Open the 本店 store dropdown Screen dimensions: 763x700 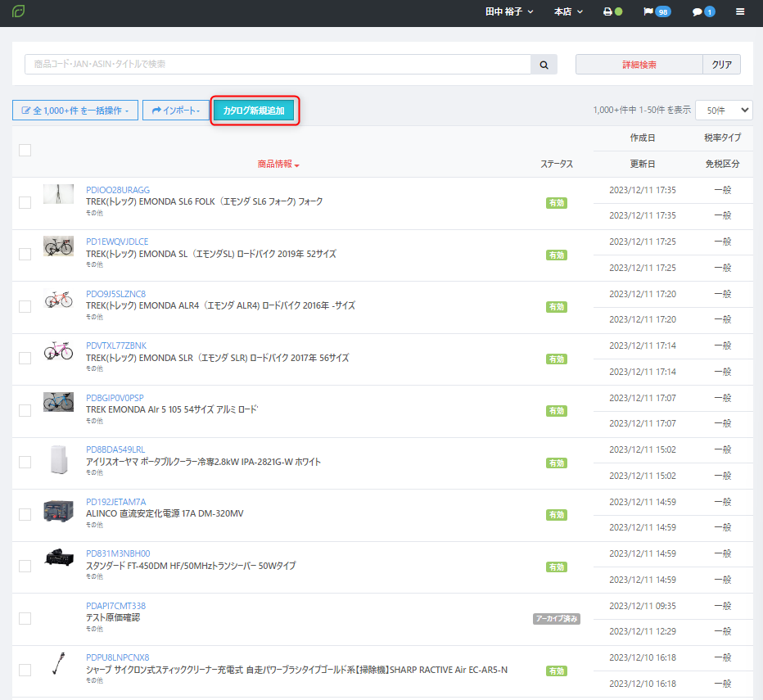click(568, 12)
